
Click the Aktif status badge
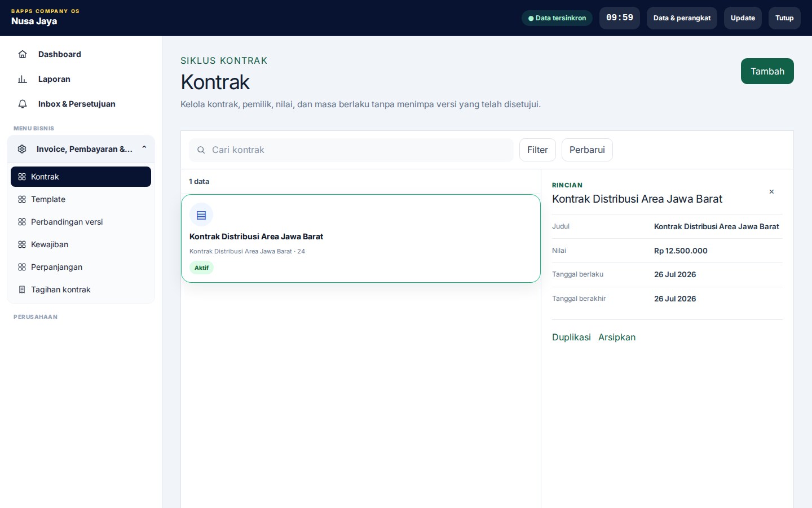pyautogui.click(x=201, y=268)
